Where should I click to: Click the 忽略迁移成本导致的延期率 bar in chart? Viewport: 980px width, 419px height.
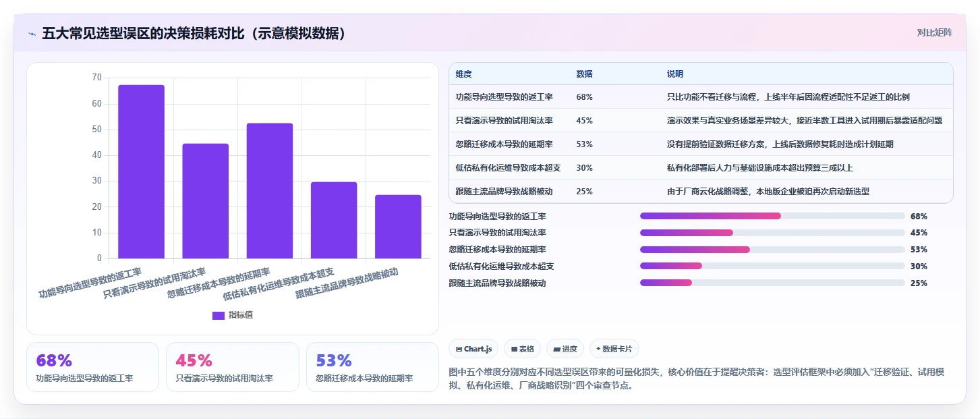tap(269, 191)
